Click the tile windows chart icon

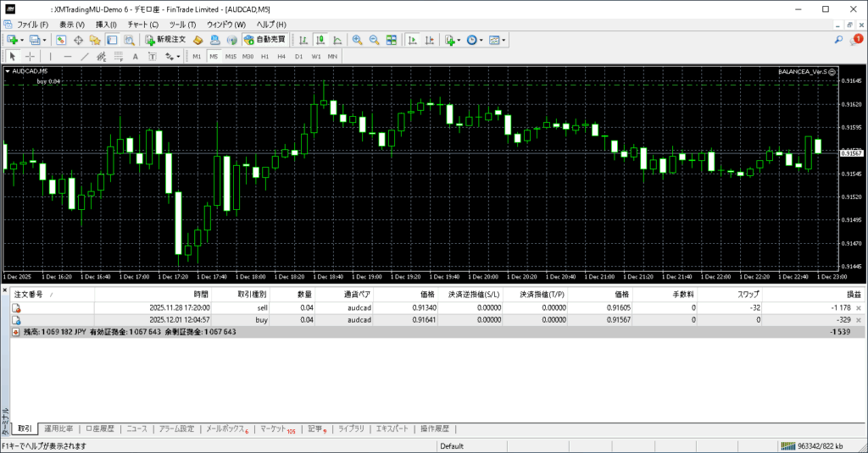pos(391,40)
